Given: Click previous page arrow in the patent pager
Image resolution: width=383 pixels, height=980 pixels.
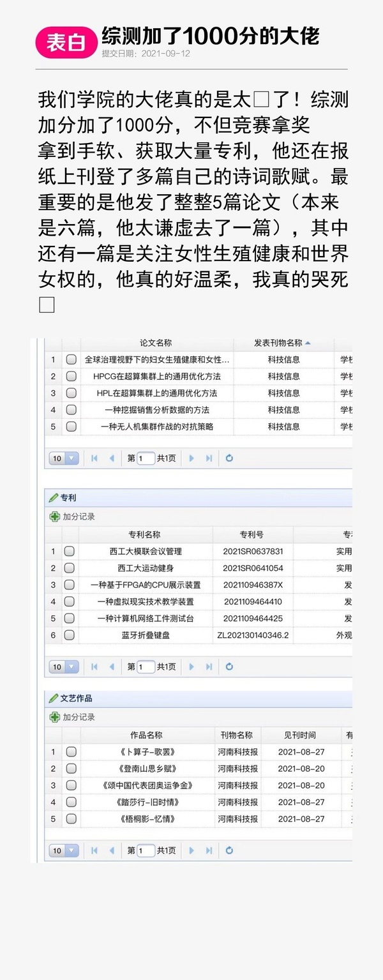Looking at the screenshot, I should pos(112,667).
